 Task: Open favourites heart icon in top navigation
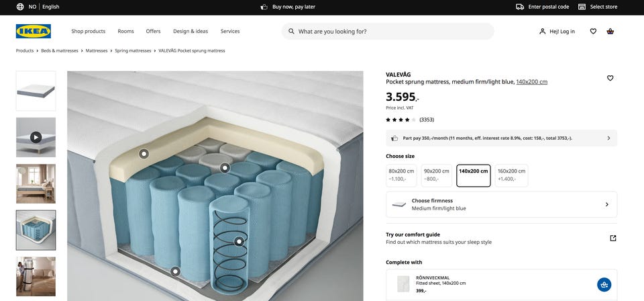click(593, 32)
